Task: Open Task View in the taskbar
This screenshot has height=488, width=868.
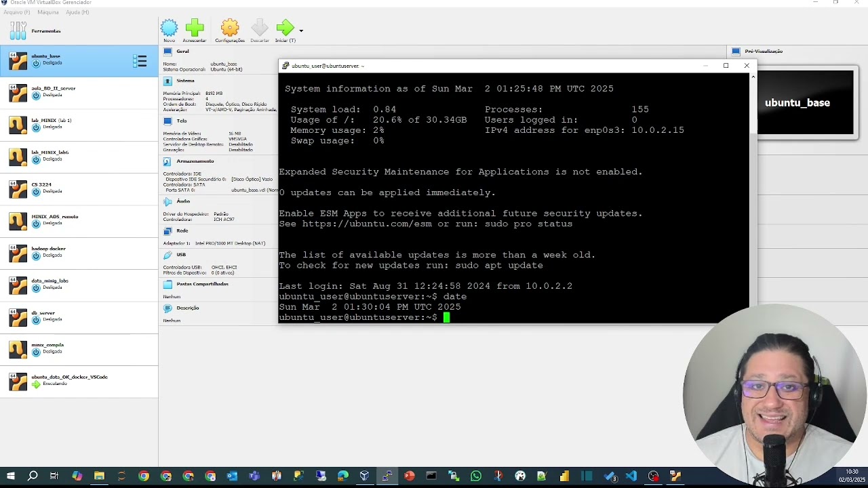Action: (54, 476)
